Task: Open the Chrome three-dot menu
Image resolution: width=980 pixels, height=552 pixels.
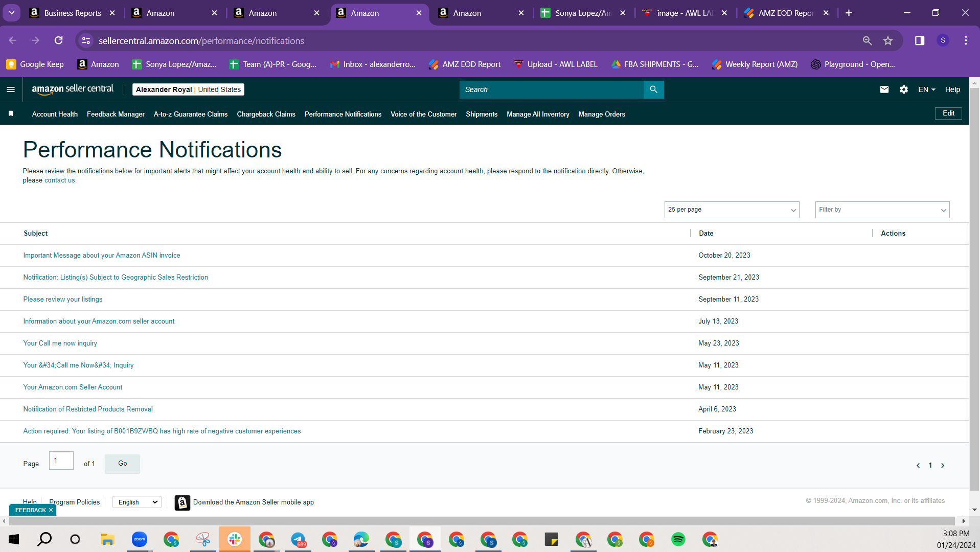Action: pos(966,40)
